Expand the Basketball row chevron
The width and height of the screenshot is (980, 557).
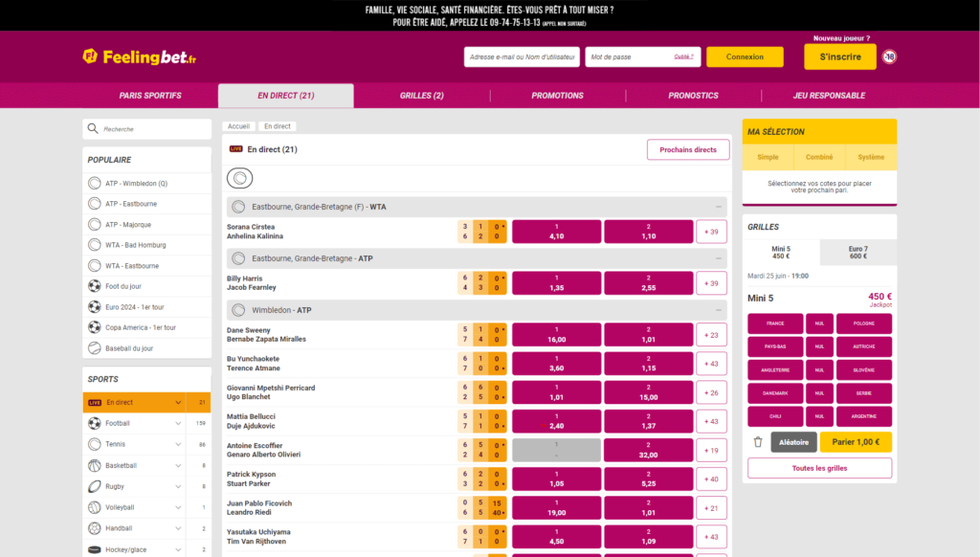[178, 466]
